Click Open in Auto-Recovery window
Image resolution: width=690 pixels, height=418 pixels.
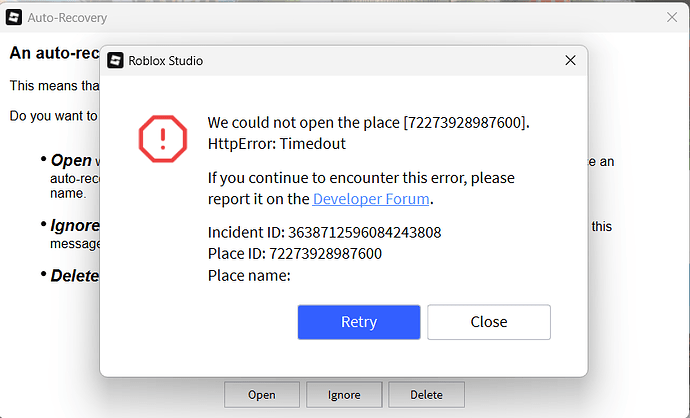tap(262, 395)
